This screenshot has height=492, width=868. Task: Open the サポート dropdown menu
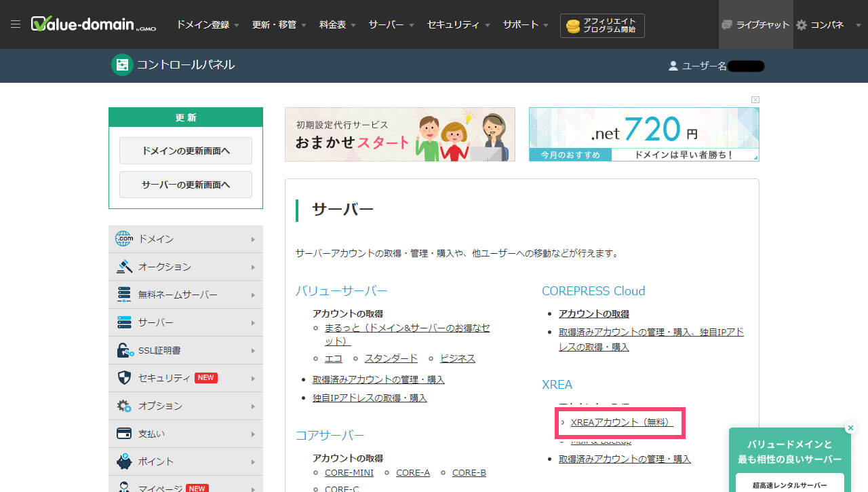coord(526,24)
